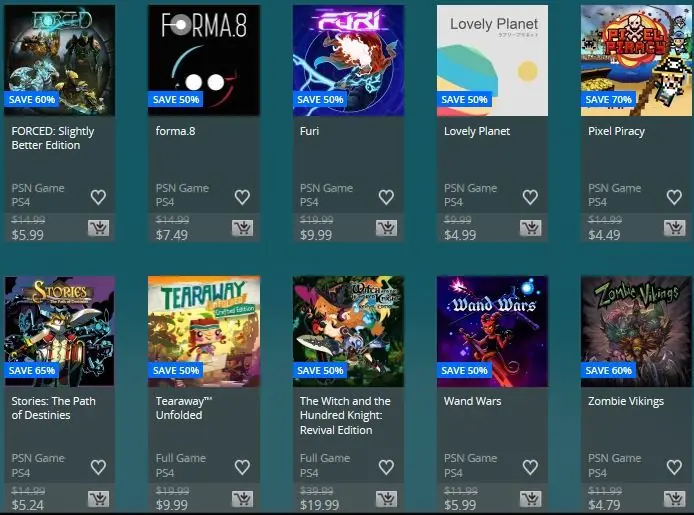Open the FORCED game cover thumbnail
The height and width of the screenshot is (515, 694).
[x=59, y=61]
